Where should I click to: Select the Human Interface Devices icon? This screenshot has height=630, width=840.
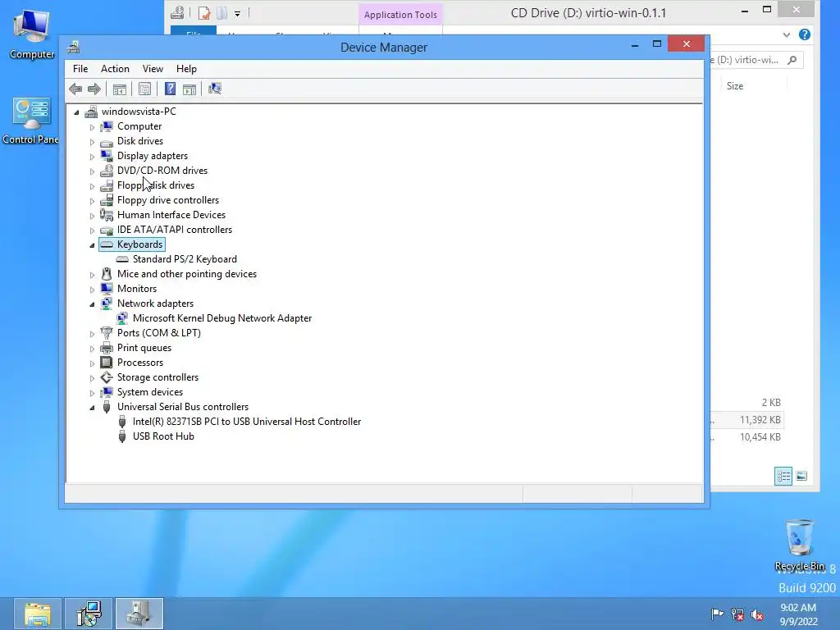pyautogui.click(x=107, y=215)
